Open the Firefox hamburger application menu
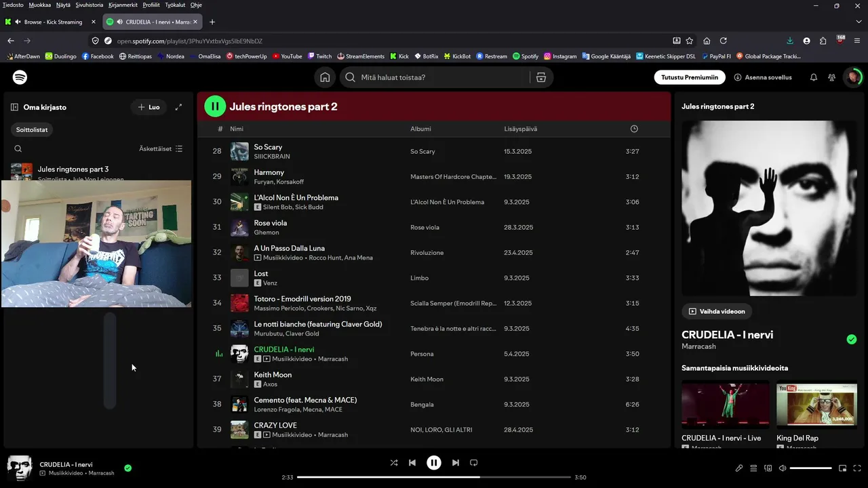868x488 pixels. (858, 41)
